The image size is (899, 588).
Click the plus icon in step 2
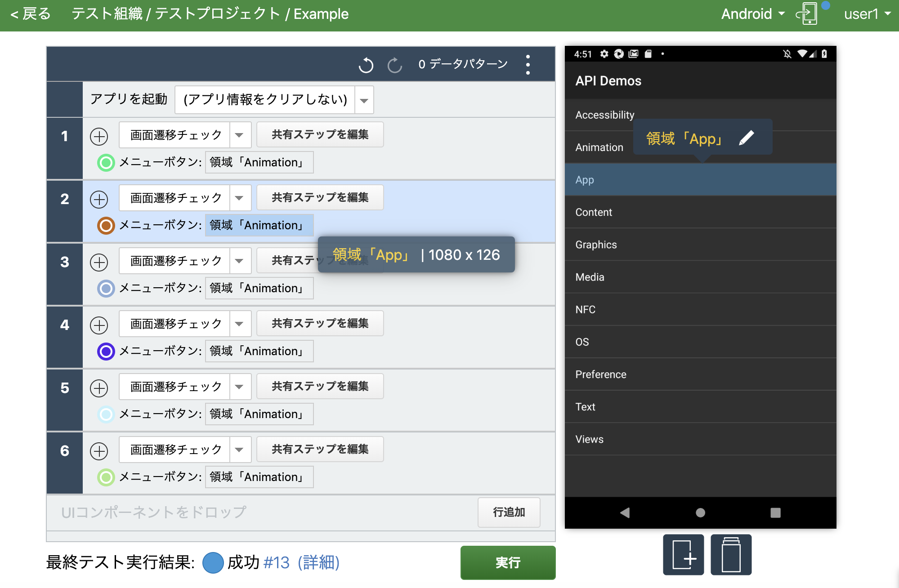[99, 199]
